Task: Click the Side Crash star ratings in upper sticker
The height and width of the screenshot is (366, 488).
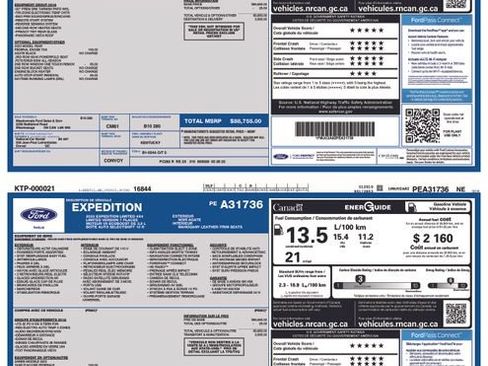Action: (x=367, y=61)
